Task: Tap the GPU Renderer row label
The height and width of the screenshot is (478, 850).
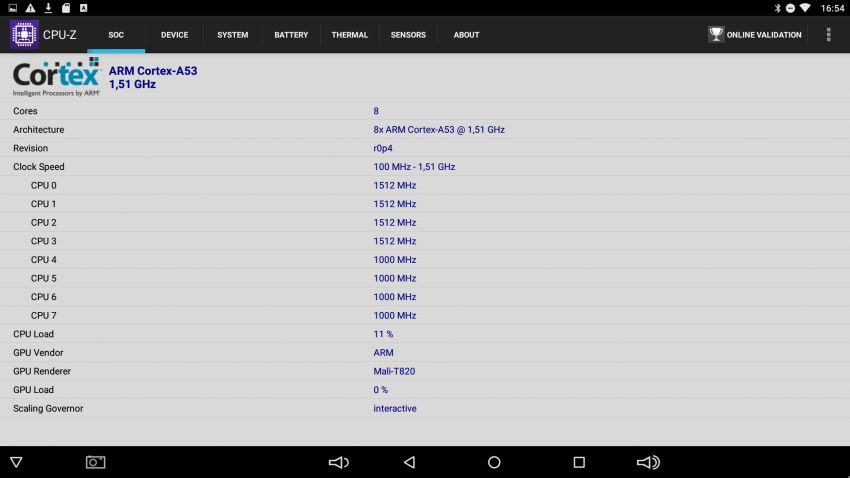Action: click(x=42, y=371)
